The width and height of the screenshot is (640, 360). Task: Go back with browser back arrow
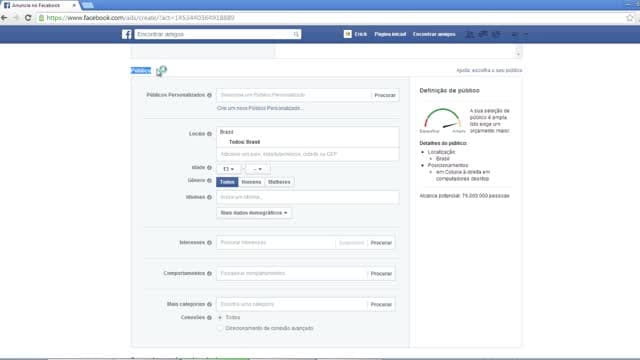click(4, 18)
